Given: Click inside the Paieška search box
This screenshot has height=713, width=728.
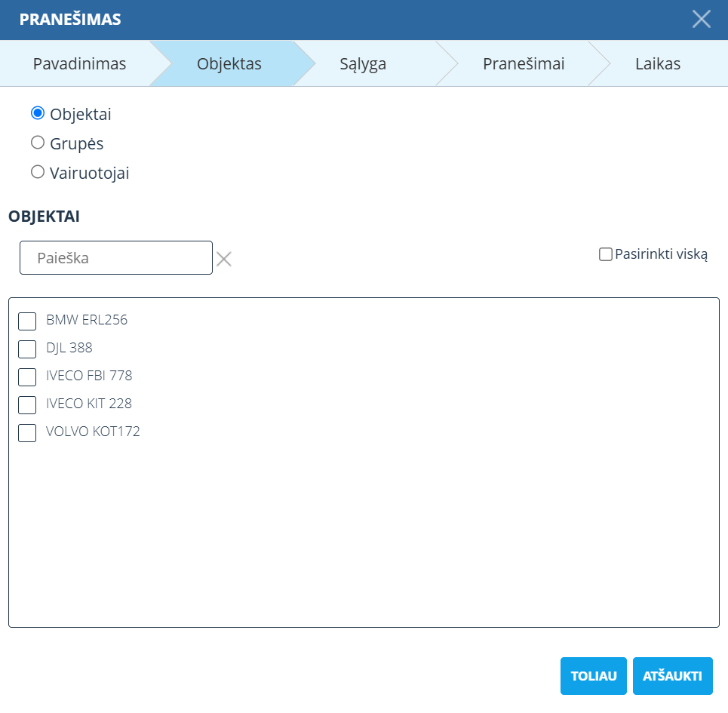Looking at the screenshot, I should pyautogui.click(x=115, y=257).
